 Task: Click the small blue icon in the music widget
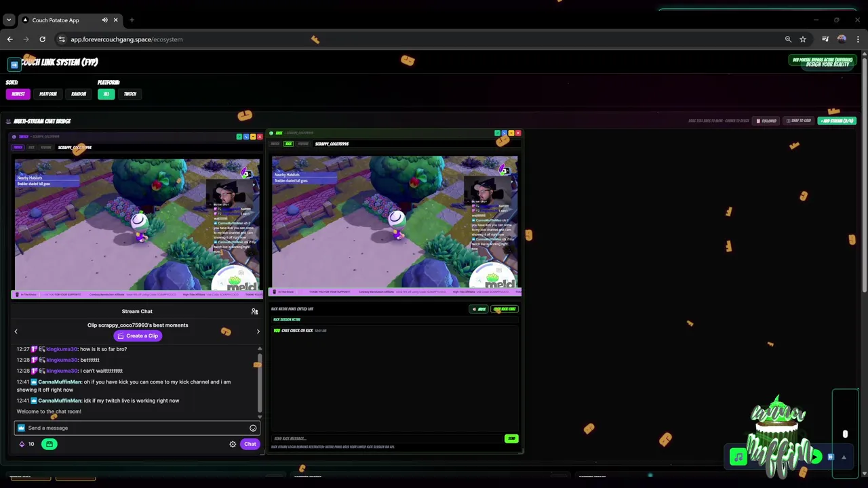click(x=831, y=457)
